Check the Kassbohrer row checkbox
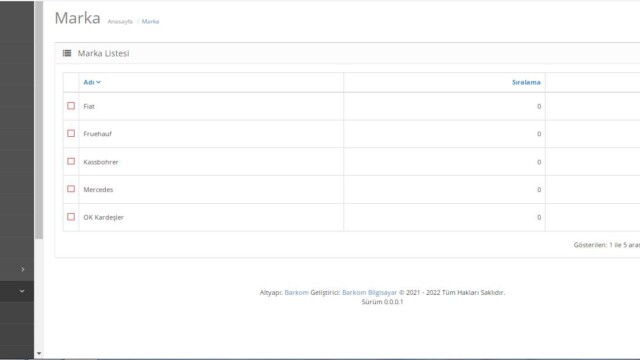 (x=71, y=161)
